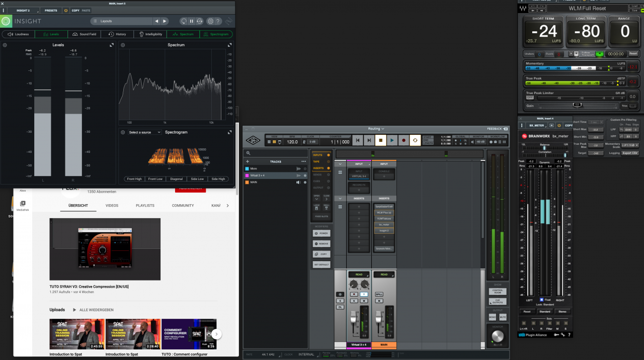Open Insight settings gear in header
This screenshot has width=644, height=360.
[210, 21]
